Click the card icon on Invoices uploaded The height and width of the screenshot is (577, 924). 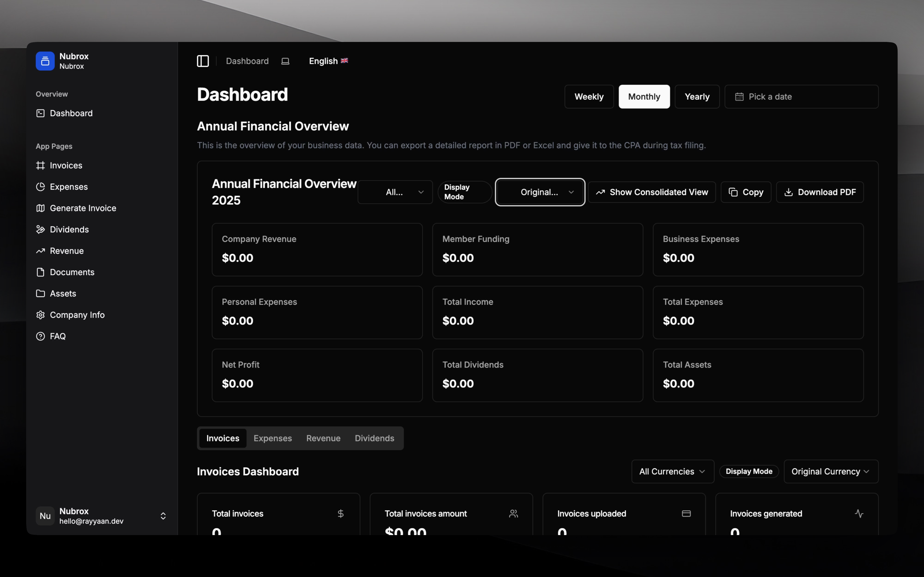[686, 514]
